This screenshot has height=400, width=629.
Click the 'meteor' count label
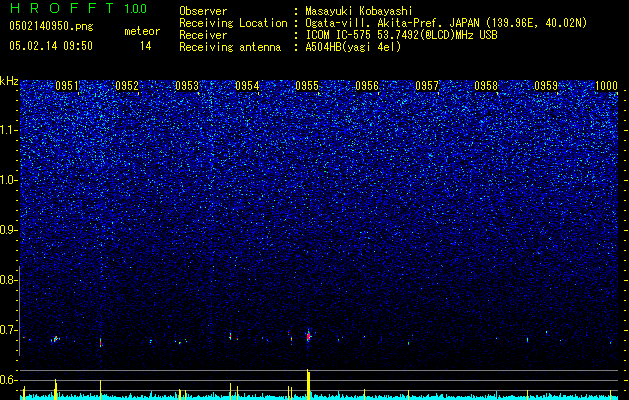click(x=142, y=31)
